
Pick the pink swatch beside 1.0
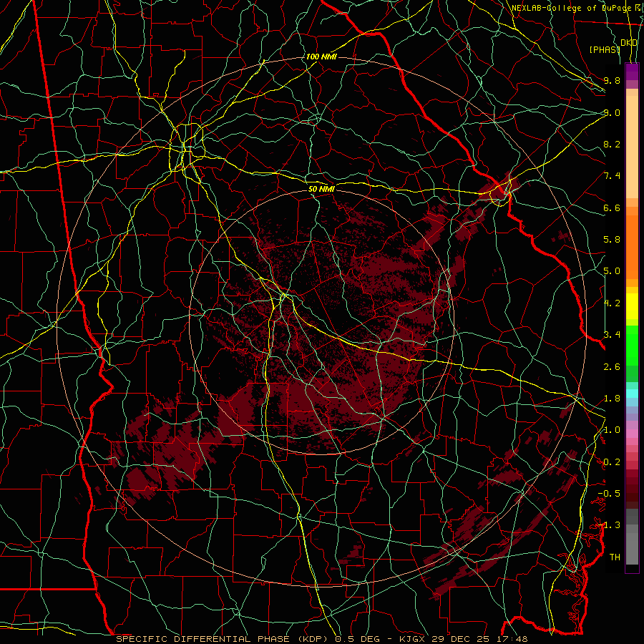click(x=632, y=434)
